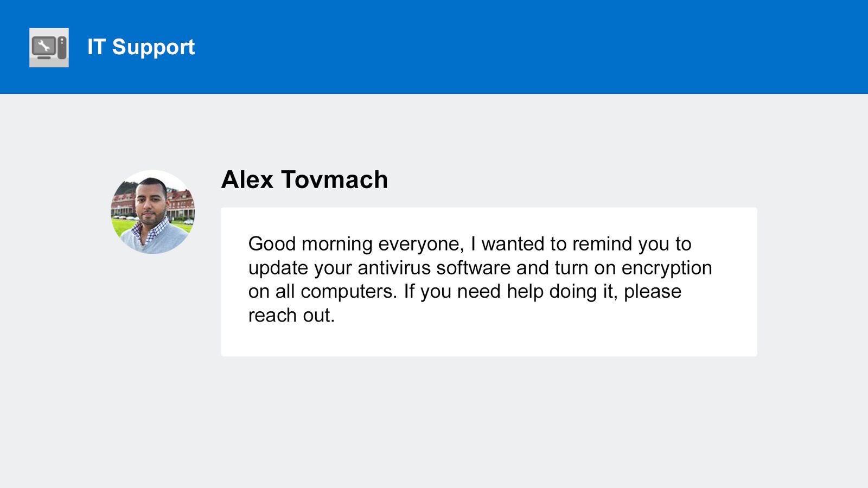Click the word wanted in the first line

coord(513,244)
